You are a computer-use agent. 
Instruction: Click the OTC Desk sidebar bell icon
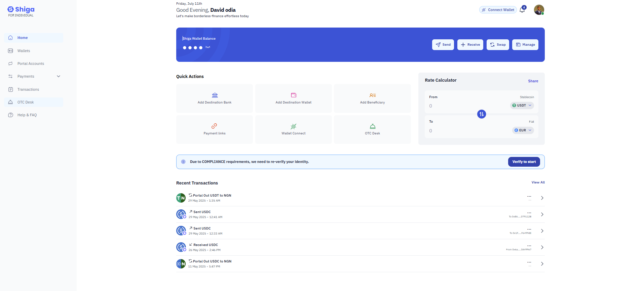10,102
